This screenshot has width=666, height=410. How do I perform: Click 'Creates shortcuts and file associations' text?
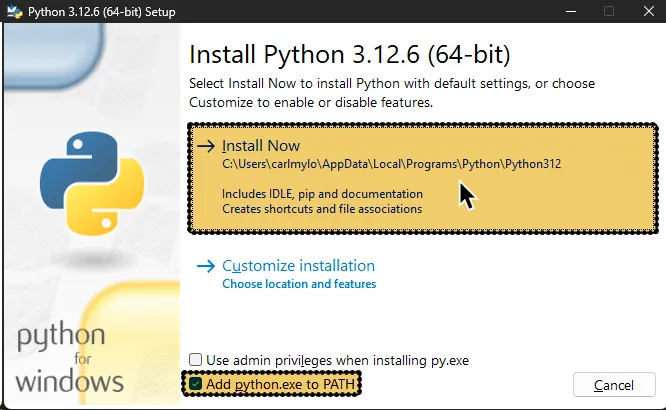tap(322, 209)
